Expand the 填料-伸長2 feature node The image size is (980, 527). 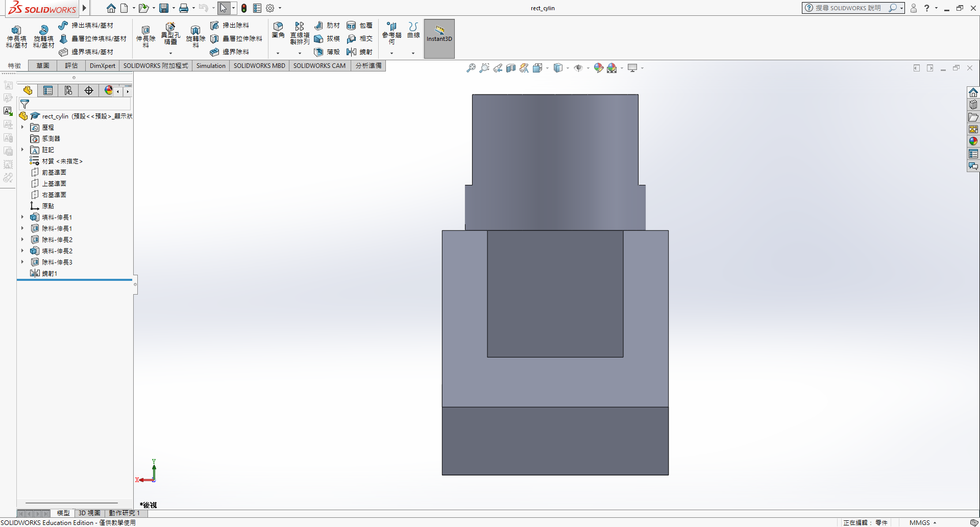coord(22,251)
